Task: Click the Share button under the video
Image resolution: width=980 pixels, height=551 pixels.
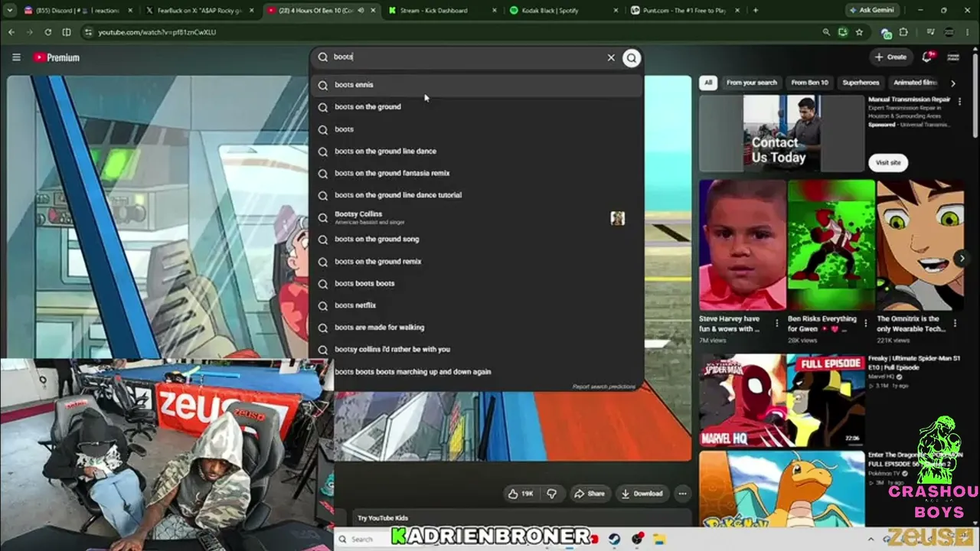Action: pos(590,494)
